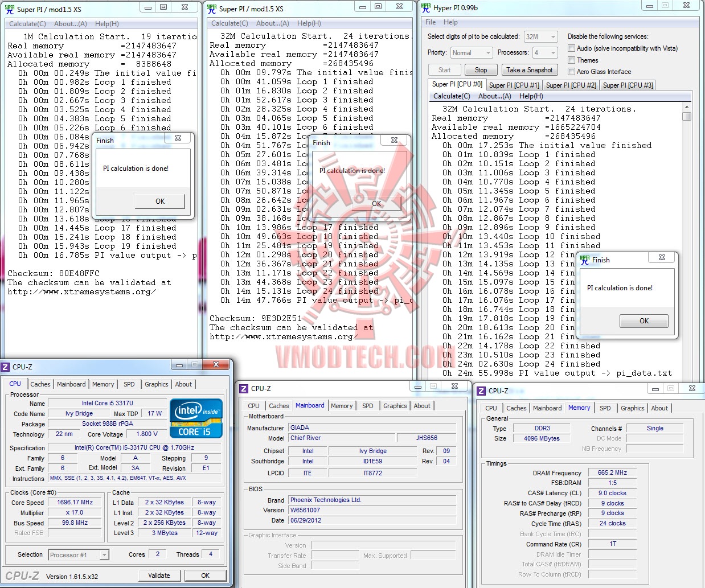Screen dimensions: 705x588
Task: Open Caches tab in Memory CPU-Z window
Action: pos(517,408)
